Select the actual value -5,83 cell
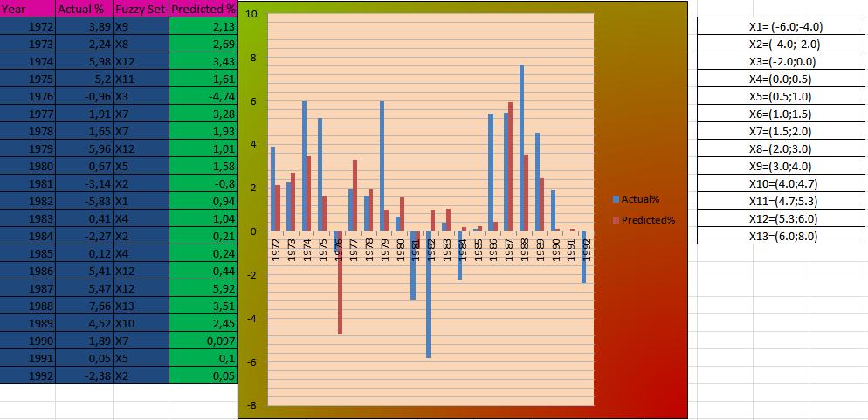 coord(83,201)
